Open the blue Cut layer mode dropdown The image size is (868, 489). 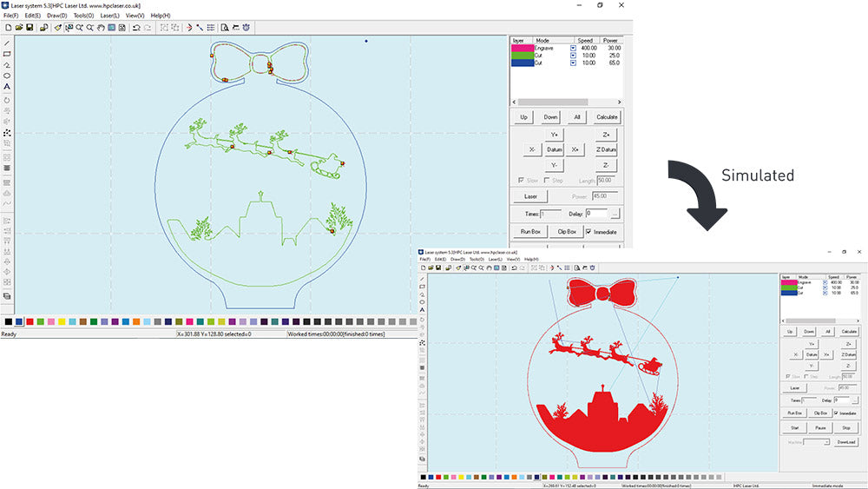[573, 63]
